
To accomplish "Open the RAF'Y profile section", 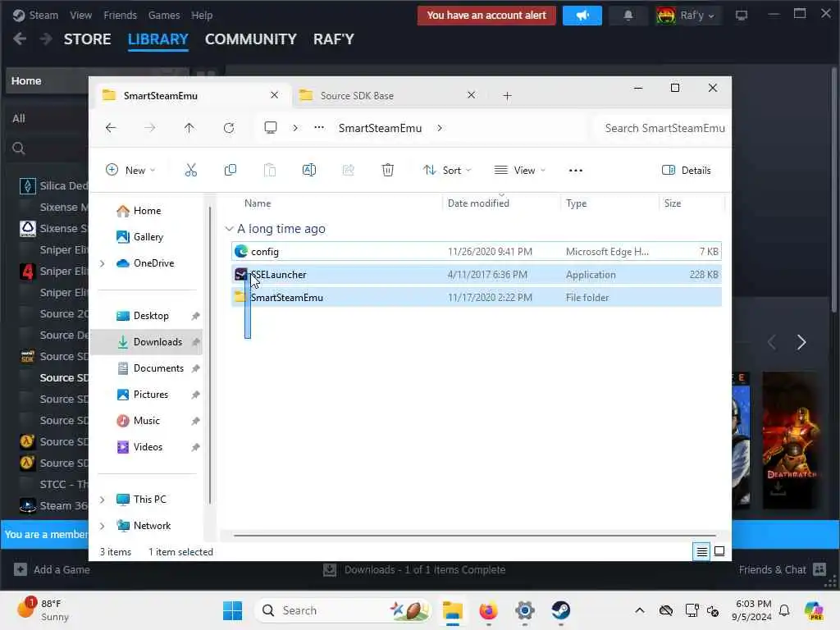I will pyautogui.click(x=334, y=39).
